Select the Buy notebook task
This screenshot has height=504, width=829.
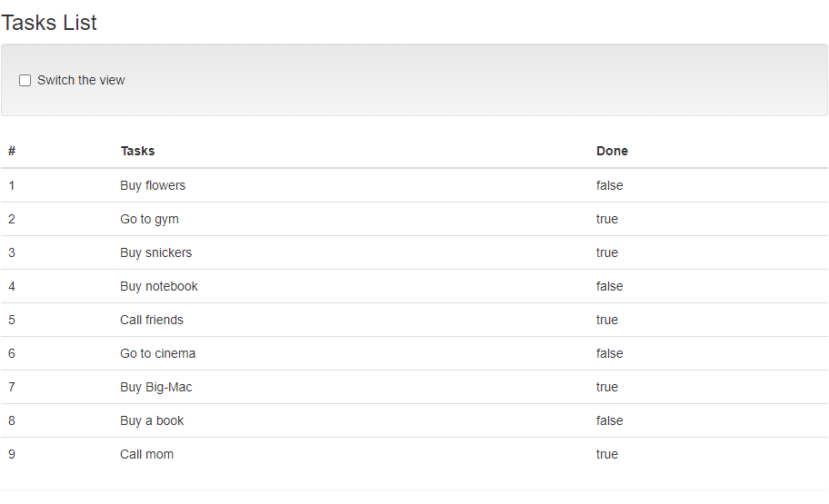coord(159,286)
